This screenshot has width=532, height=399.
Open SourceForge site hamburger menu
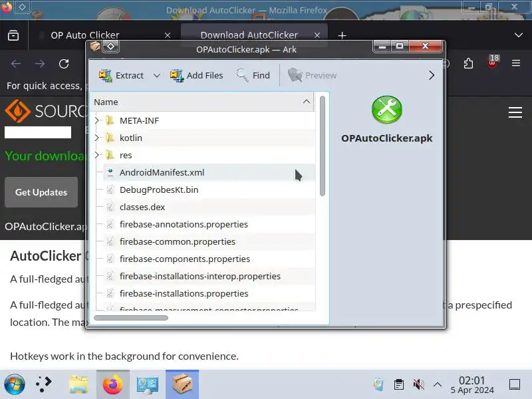515,112
